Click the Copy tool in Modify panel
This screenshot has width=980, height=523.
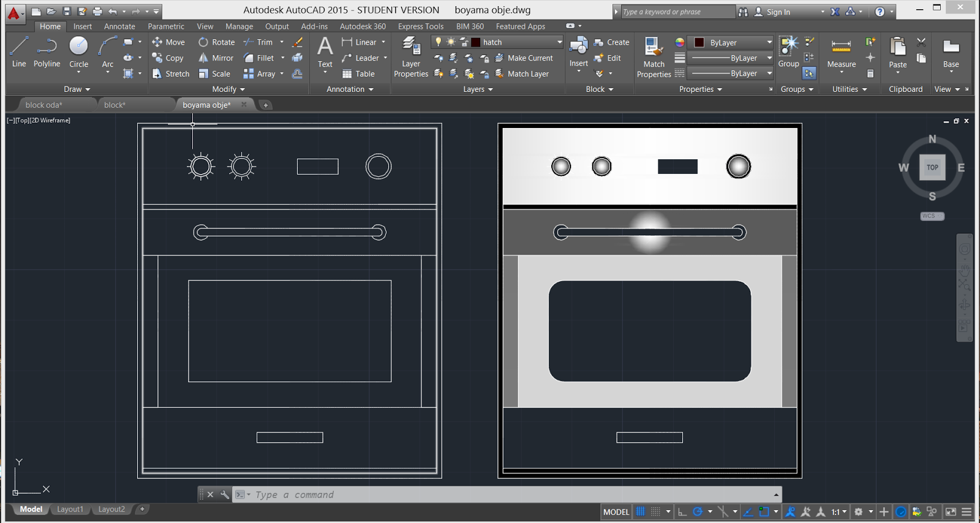click(x=168, y=58)
